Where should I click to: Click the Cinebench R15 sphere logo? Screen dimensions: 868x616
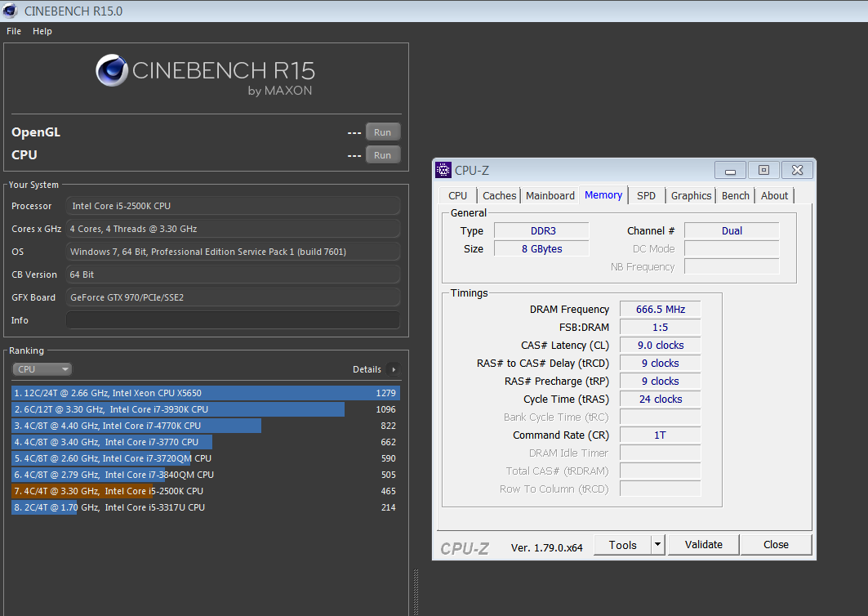(x=112, y=70)
